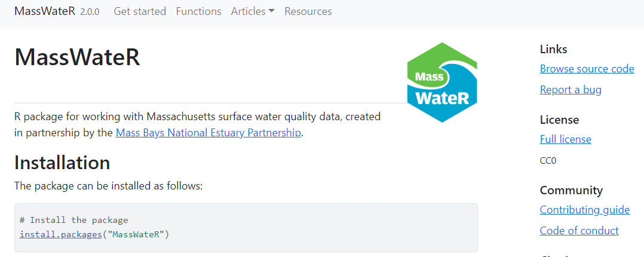Click the CC0 license text

pos(548,161)
